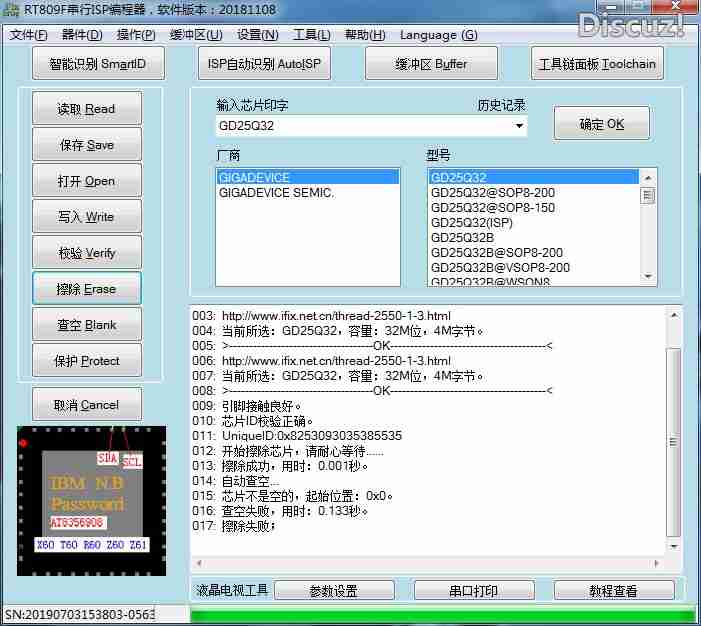Expand the 历史记录 dropdown arrow

pyautogui.click(x=519, y=126)
